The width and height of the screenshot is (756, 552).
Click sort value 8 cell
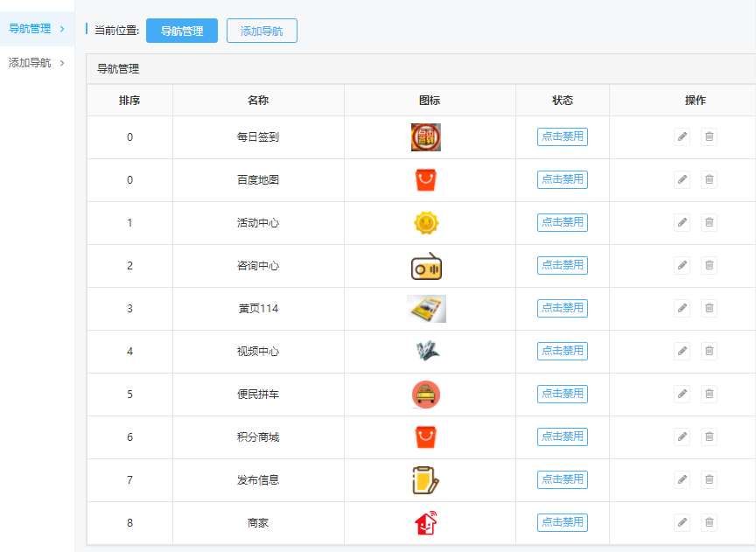(129, 523)
